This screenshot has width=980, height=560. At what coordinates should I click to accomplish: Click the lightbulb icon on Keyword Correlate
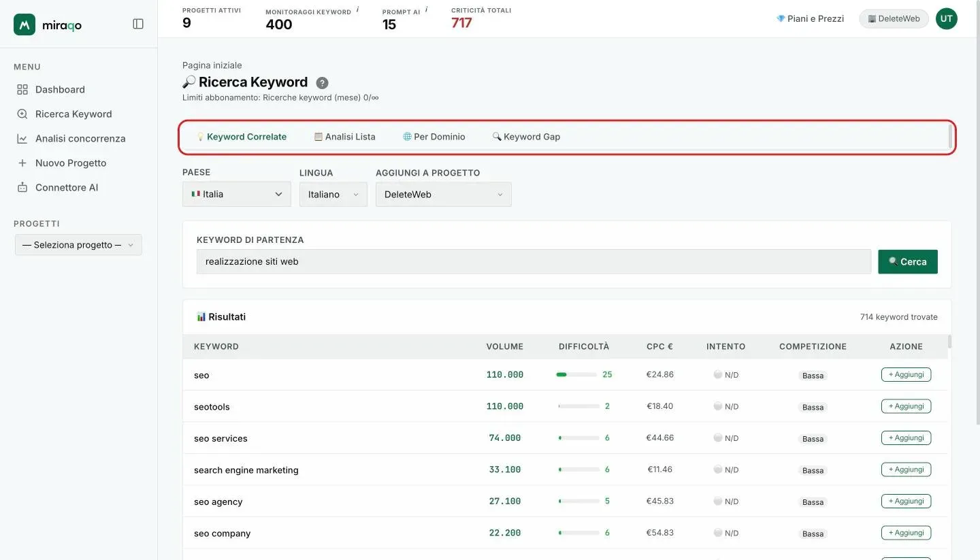coord(201,137)
